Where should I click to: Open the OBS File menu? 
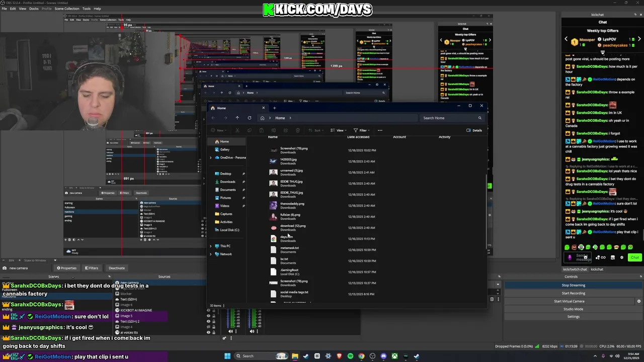coord(5,9)
